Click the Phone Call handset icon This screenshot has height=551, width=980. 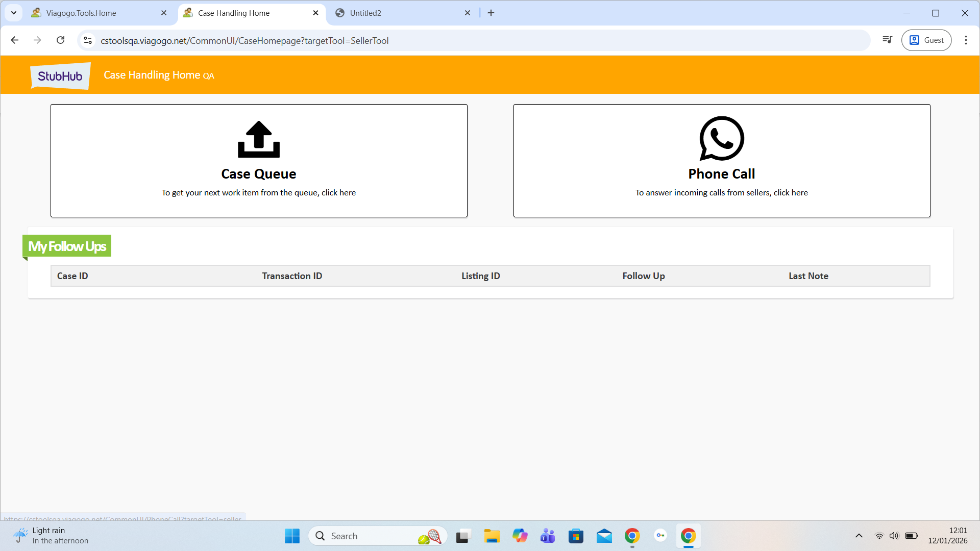721,138
